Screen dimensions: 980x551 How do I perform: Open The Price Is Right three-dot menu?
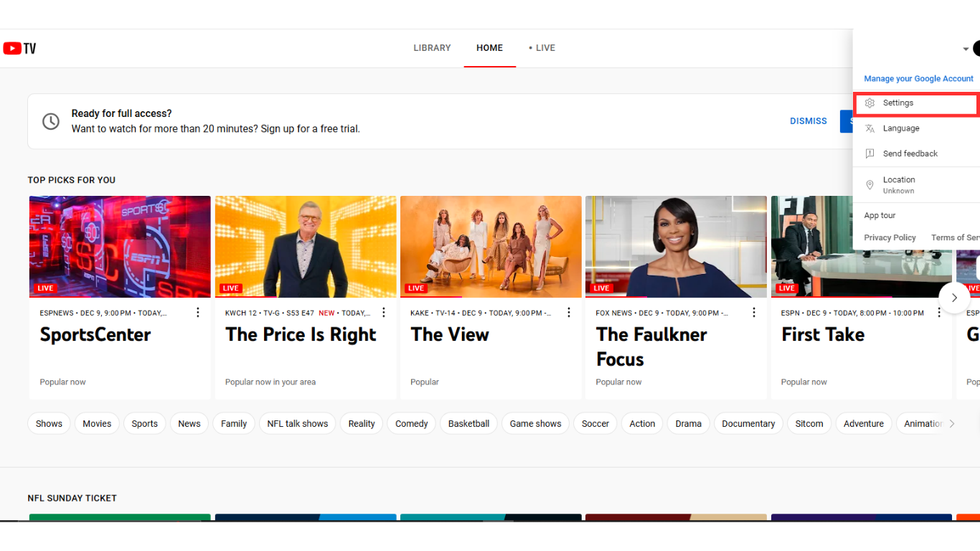click(384, 313)
